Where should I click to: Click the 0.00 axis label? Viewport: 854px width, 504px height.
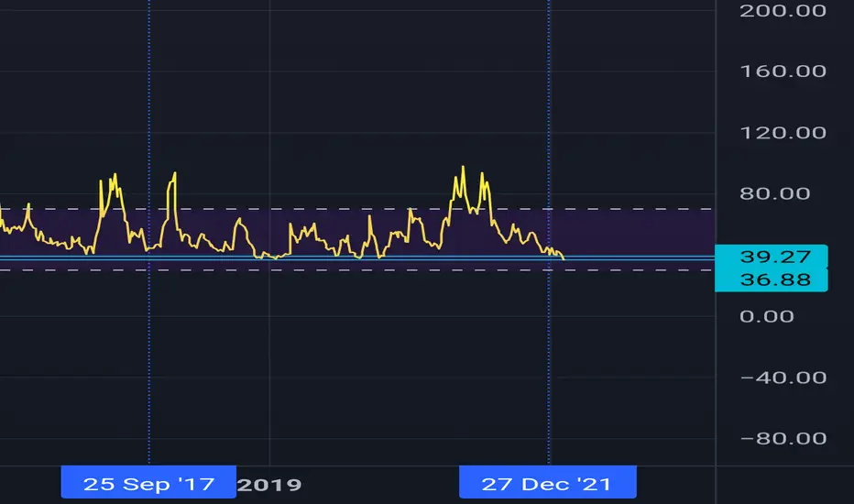pos(767,316)
